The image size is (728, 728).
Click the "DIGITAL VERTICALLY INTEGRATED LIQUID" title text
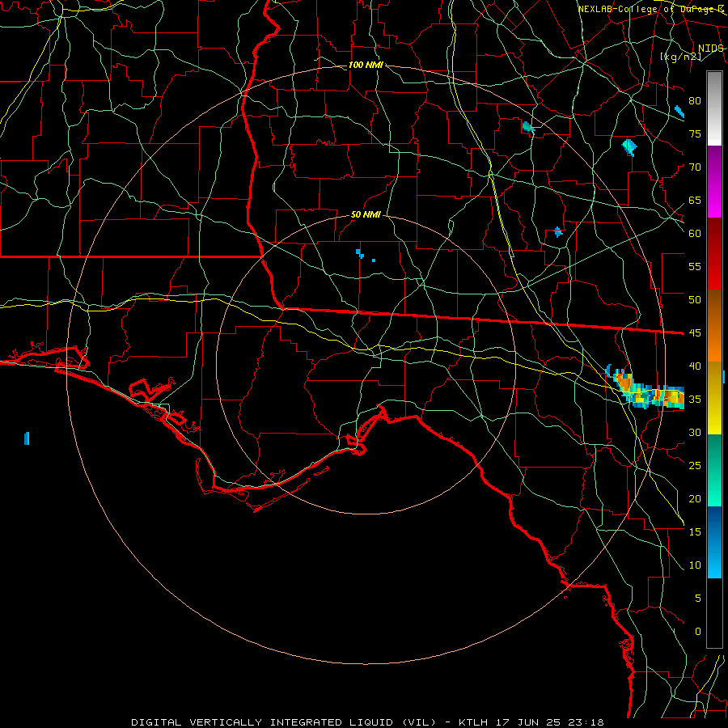coord(264,722)
